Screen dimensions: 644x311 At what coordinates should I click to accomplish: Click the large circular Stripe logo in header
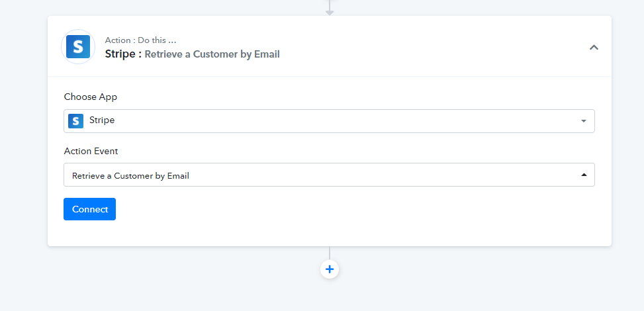[x=78, y=47]
